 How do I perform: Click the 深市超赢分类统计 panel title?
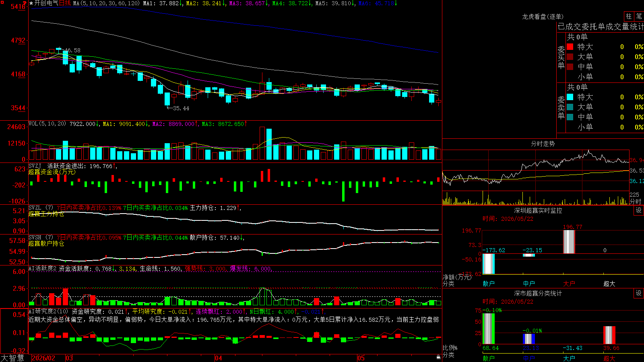(x=538, y=293)
